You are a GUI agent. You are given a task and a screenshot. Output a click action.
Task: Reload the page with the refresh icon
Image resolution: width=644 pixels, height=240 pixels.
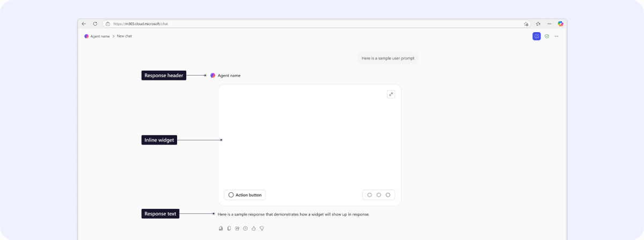click(x=95, y=24)
